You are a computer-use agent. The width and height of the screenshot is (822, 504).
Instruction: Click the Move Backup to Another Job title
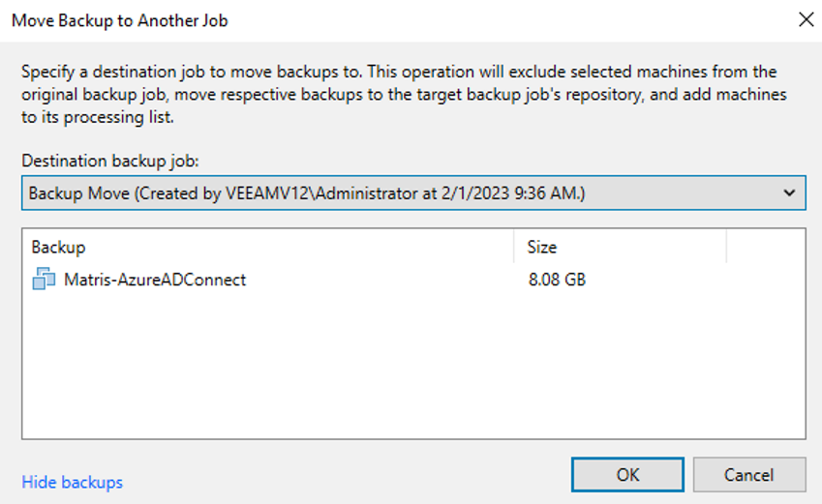120,19
